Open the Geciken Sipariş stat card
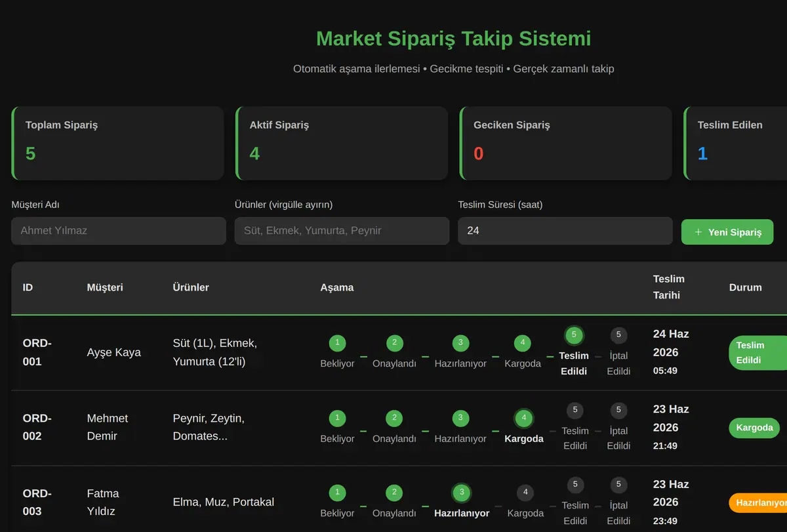Screen dimensions: 787x532 (566, 143)
